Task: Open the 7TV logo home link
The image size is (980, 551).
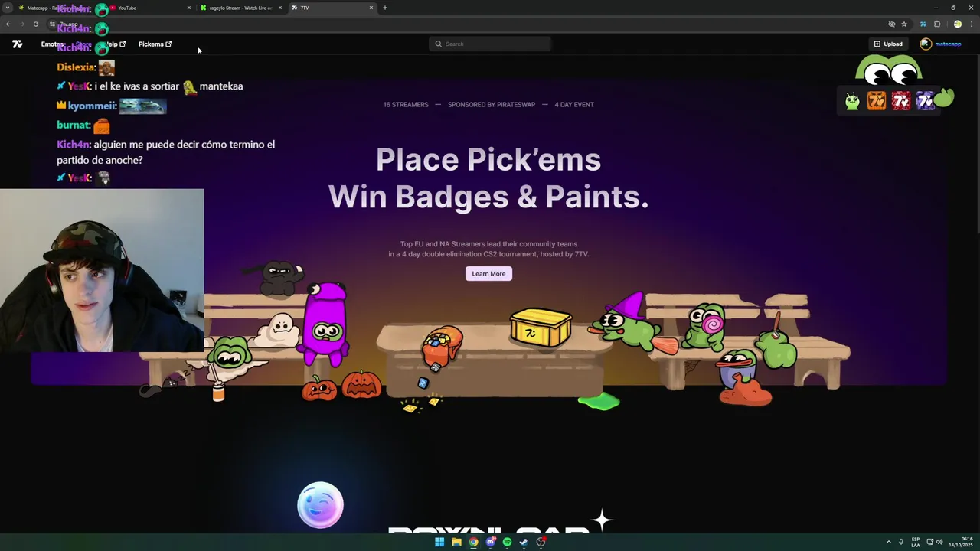Action: (x=17, y=44)
